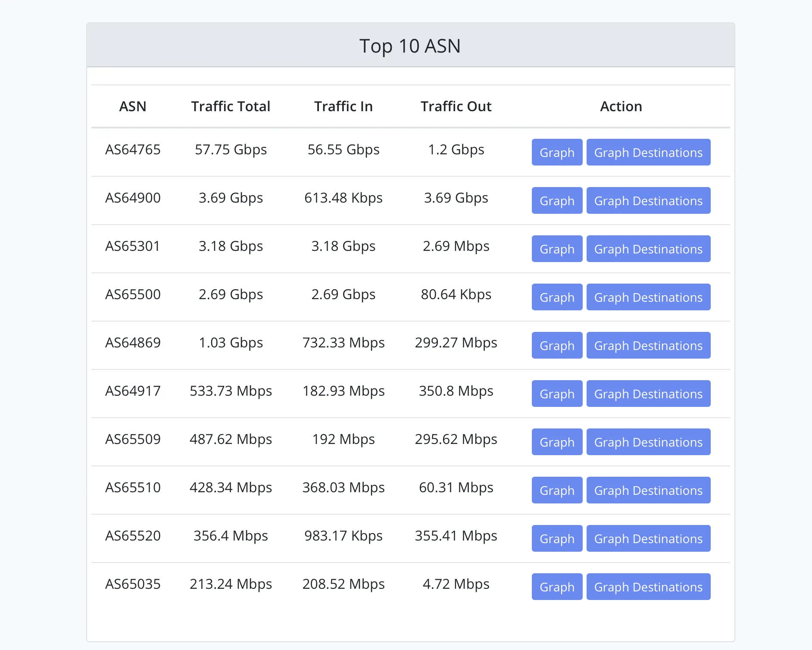Click the Traffic Total column header
Image resolution: width=812 pixels, height=650 pixels.
231,106
